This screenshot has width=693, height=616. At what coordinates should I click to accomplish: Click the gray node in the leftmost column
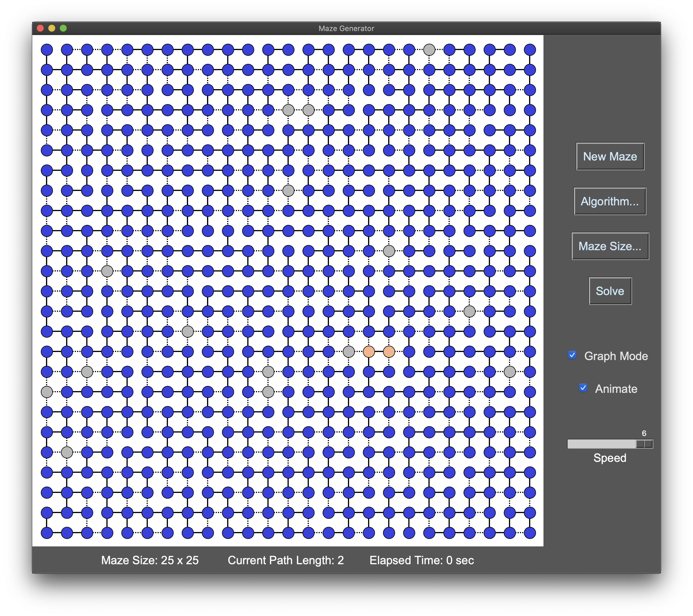tap(47, 392)
